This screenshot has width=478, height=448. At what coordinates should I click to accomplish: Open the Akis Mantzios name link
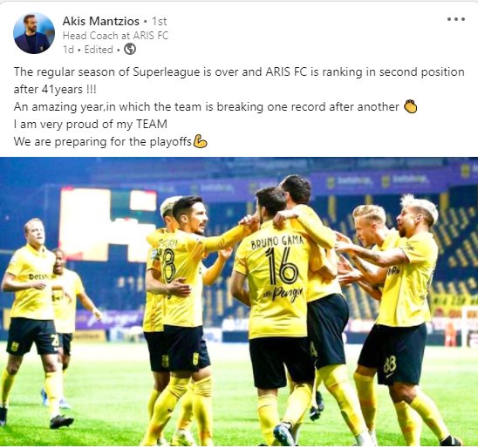pos(101,21)
